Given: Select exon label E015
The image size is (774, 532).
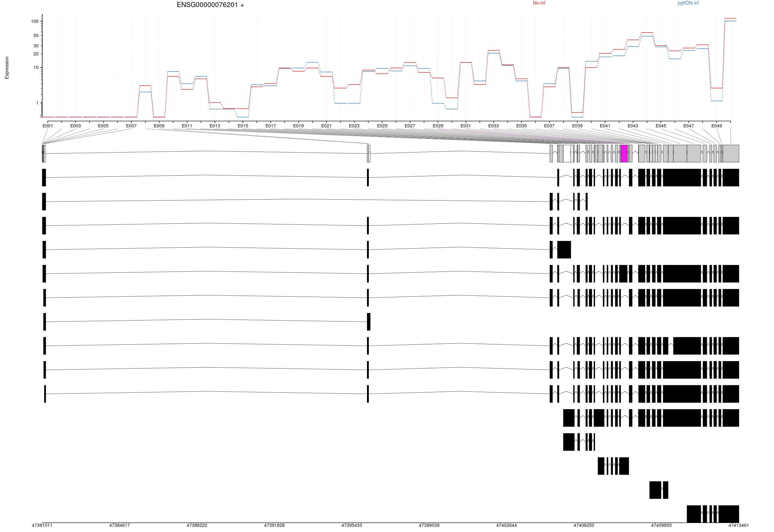Looking at the screenshot, I should [x=243, y=126].
